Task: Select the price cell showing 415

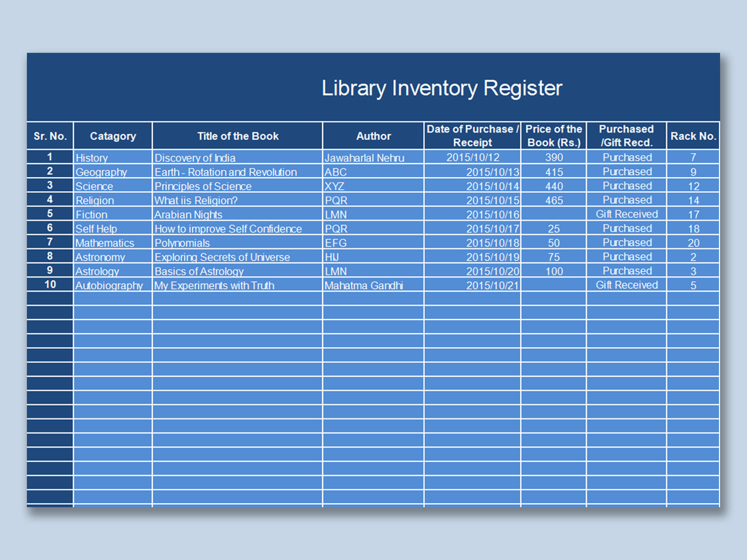Action: pyautogui.click(x=554, y=172)
